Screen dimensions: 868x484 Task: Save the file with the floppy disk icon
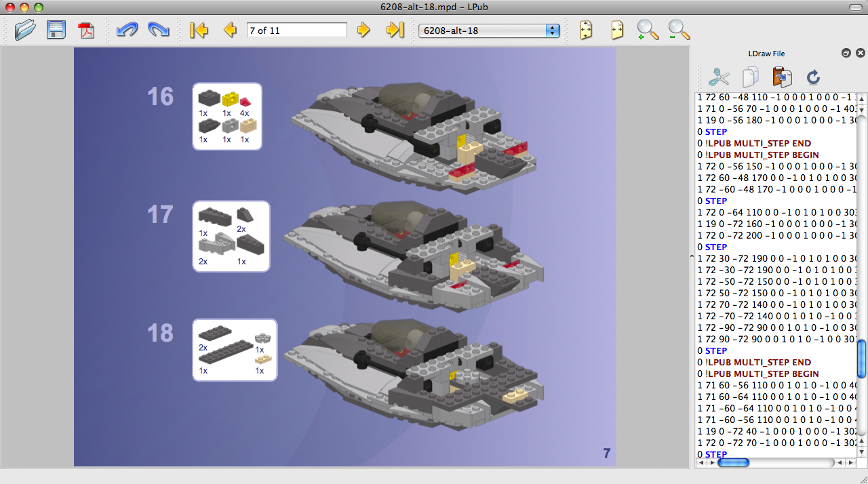click(56, 30)
